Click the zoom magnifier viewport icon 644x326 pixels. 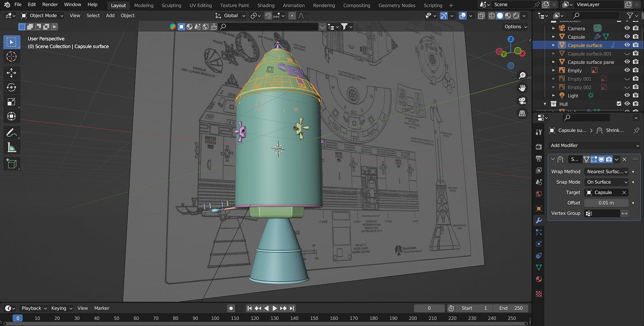[x=522, y=76]
